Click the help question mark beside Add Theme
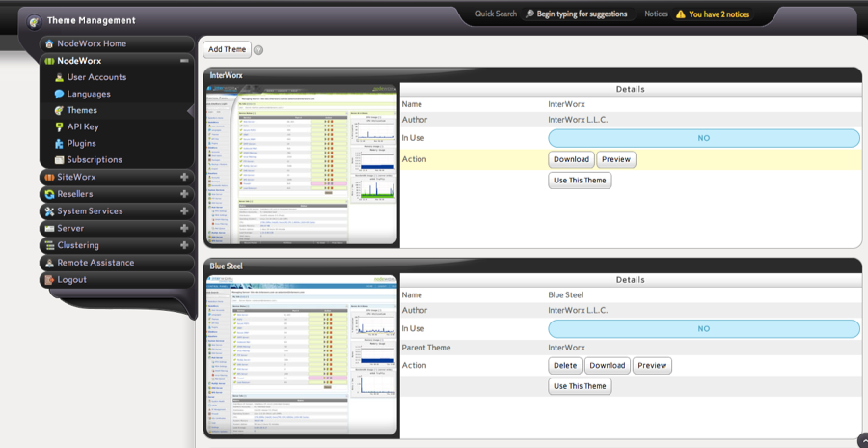 coord(258,50)
